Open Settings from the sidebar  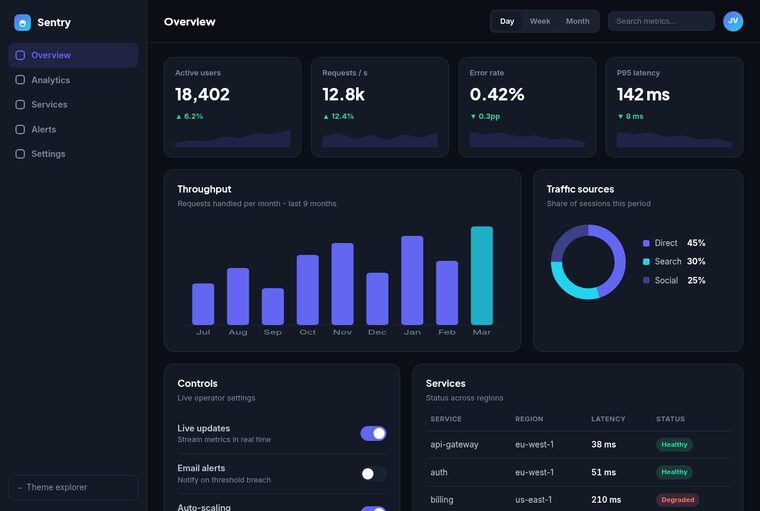pos(73,154)
